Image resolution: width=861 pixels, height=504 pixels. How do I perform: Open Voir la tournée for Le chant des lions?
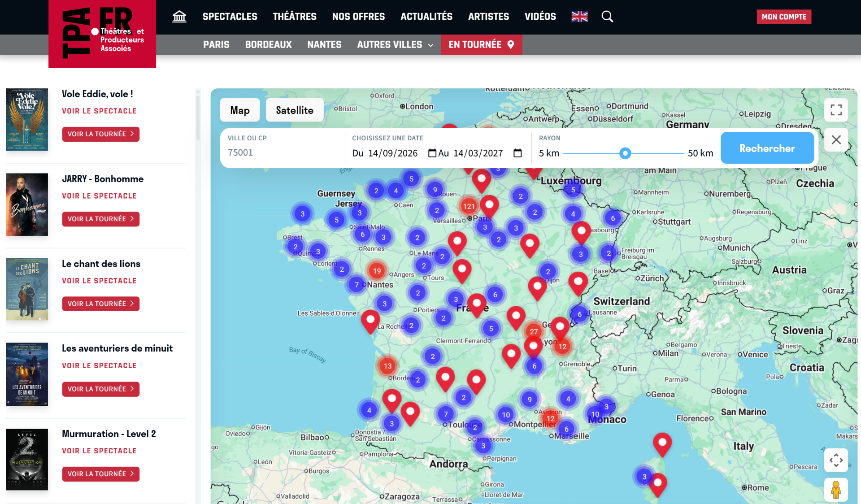(x=100, y=304)
